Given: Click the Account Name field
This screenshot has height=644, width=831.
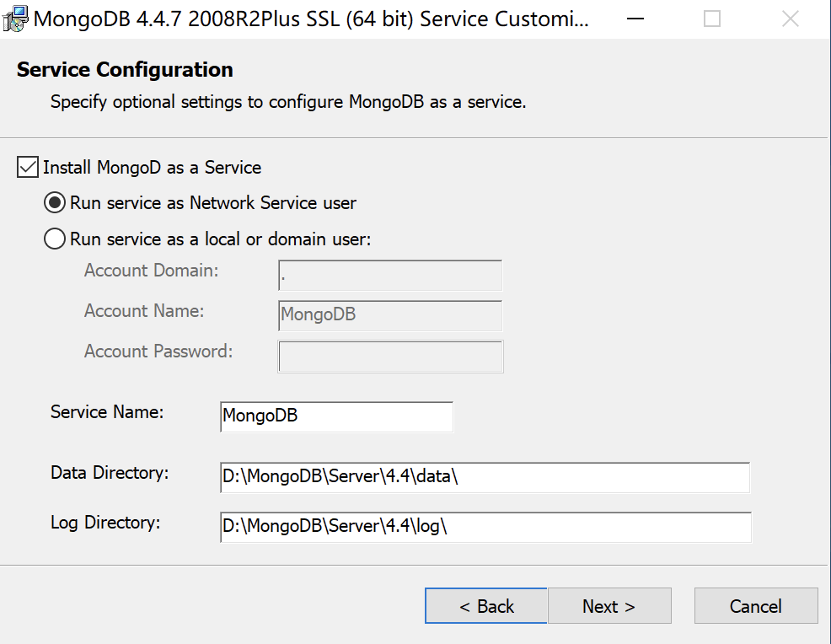Looking at the screenshot, I should (x=390, y=315).
